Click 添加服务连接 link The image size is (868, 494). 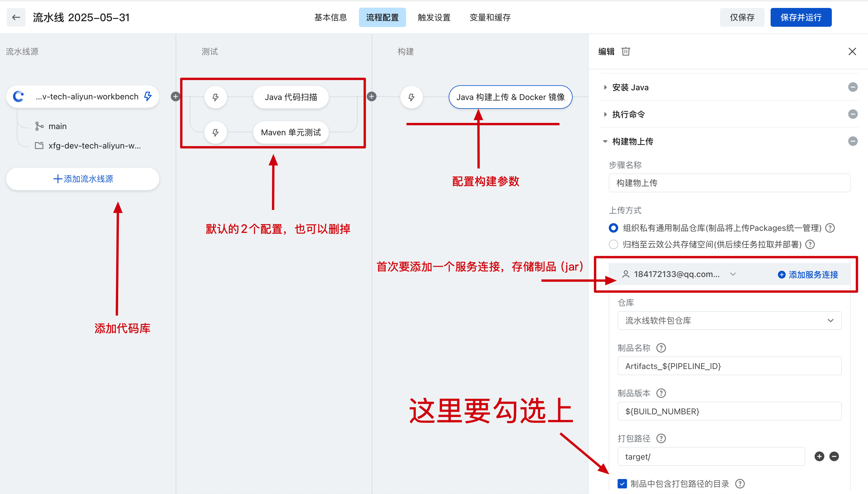808,274
